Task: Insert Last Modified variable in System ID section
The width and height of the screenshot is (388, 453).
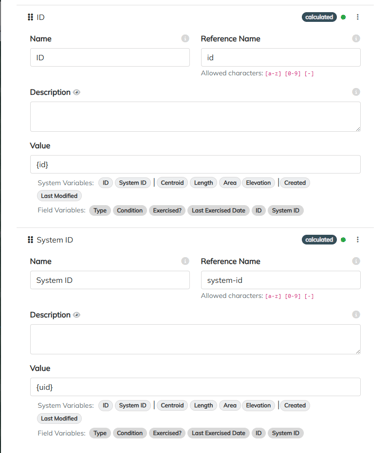Action: [x=59, y=418]
